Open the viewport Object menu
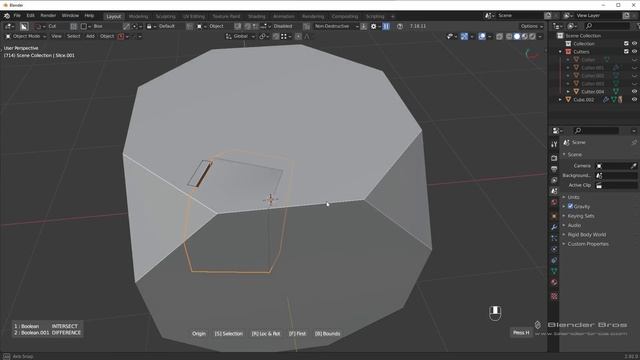Screen dimensions: 640x360 [107, 36]
